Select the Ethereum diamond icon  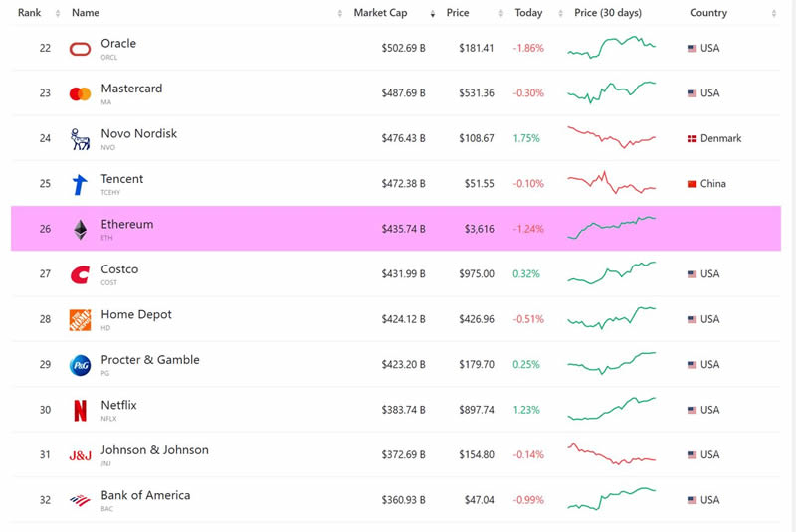pyautogui.click(x=80, y=230)
